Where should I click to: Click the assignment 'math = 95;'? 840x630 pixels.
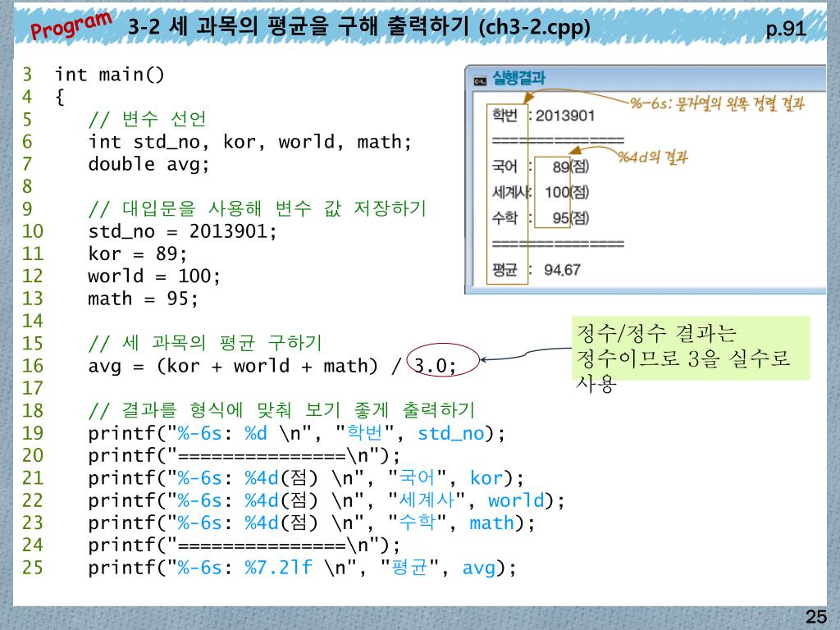point(143,299)
